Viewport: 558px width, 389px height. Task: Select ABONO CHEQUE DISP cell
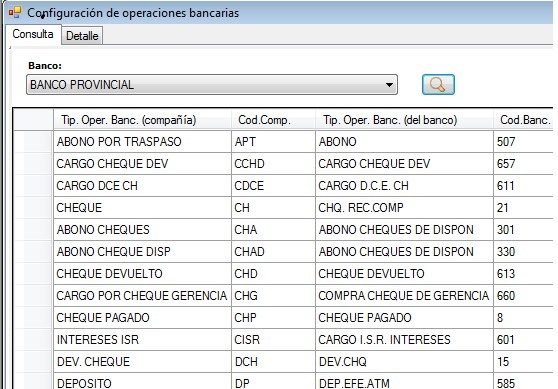coord(142,252)
